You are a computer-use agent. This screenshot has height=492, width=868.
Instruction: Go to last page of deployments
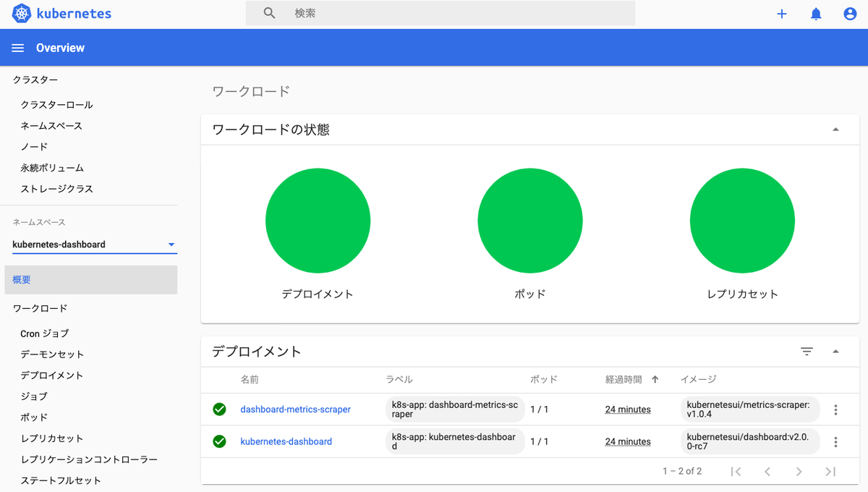click(830, 472)
